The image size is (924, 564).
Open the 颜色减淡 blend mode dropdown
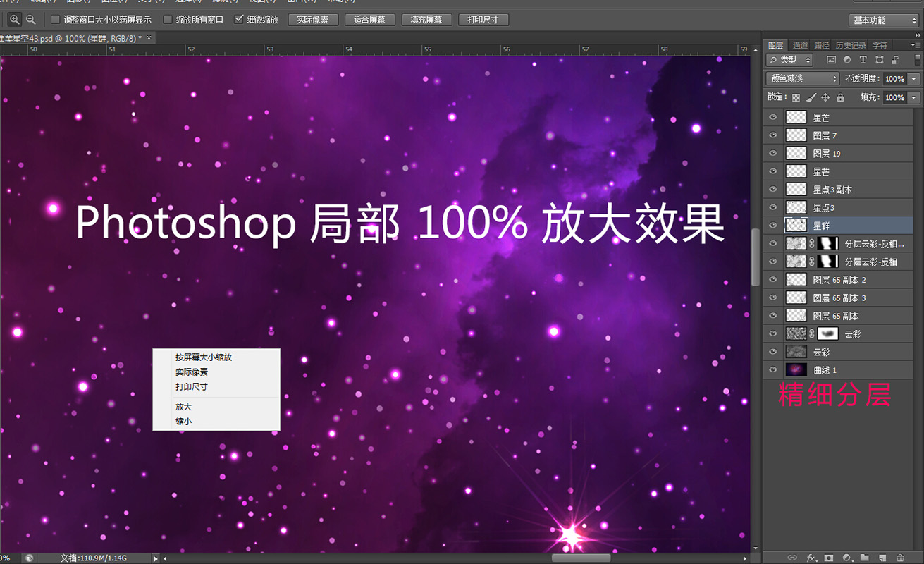803,79
